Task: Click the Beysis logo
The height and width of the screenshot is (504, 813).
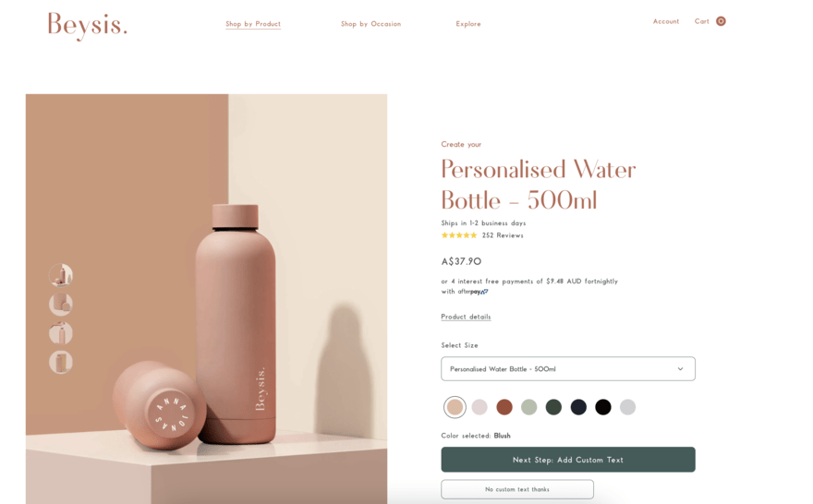Action: [x=87, y=25]
